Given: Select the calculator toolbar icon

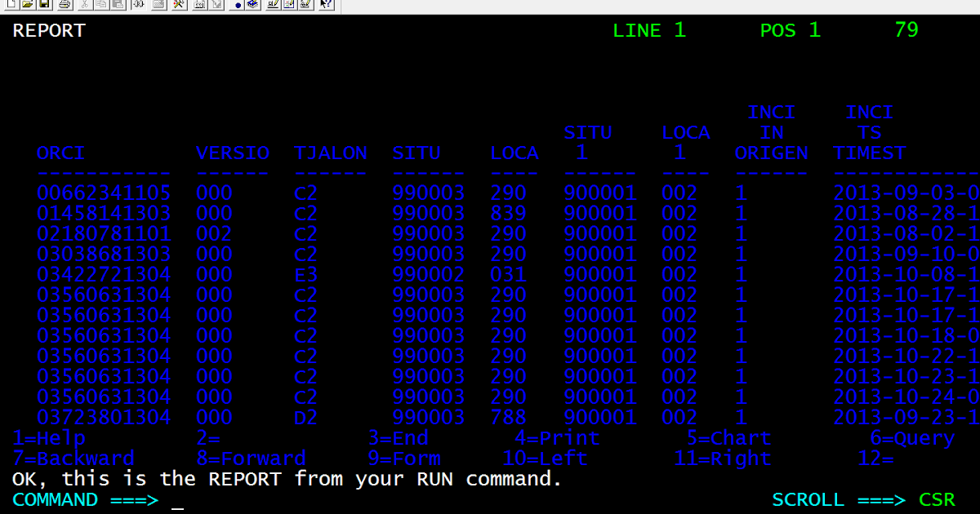Looking at the screenshot, I should point(198,6).
